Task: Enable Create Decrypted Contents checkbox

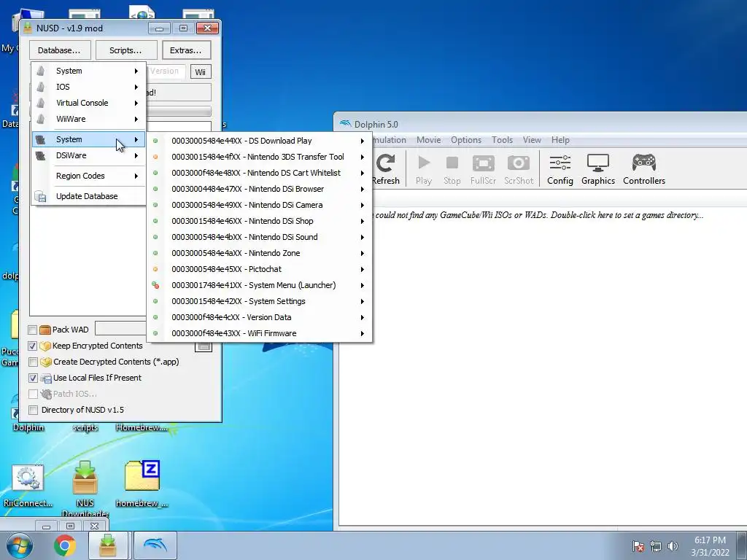Action: point(33,362)
